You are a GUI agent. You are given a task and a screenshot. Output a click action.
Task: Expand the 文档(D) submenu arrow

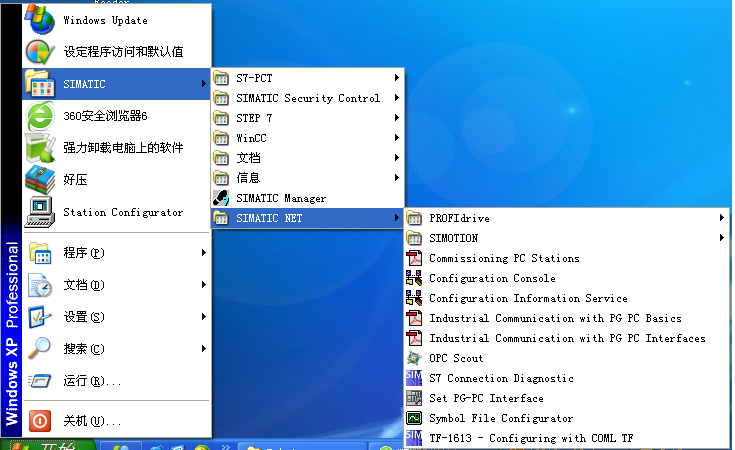(x=203, y=285)
